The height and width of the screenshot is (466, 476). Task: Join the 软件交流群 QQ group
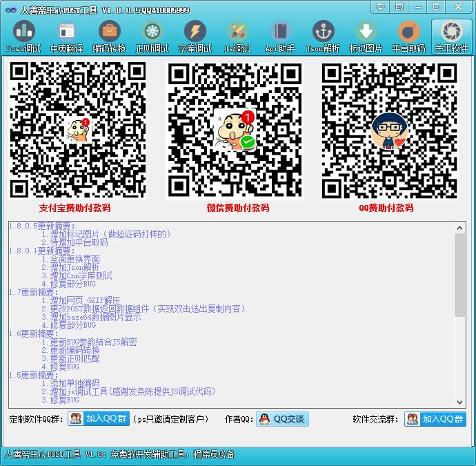pyautogui.click(x=435, y=419)
